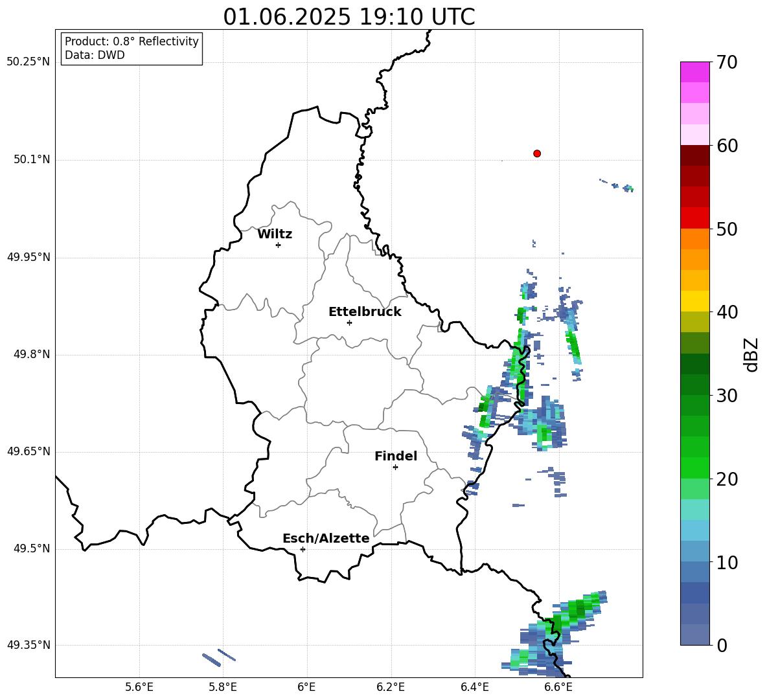The image size is (767, 700).
Task: Click the Wiltz station cross marker
Action: click(x=279, y=245)
